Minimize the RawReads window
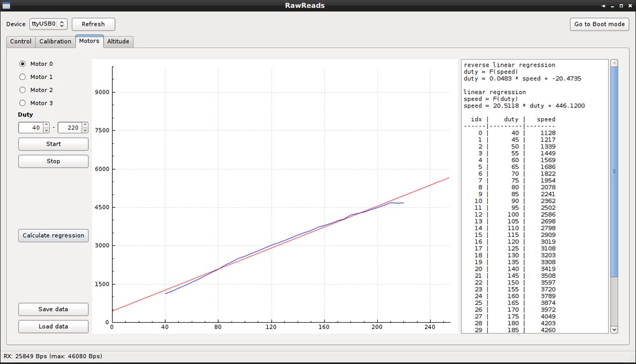This screenshot has height=364, width=636. 612,6
